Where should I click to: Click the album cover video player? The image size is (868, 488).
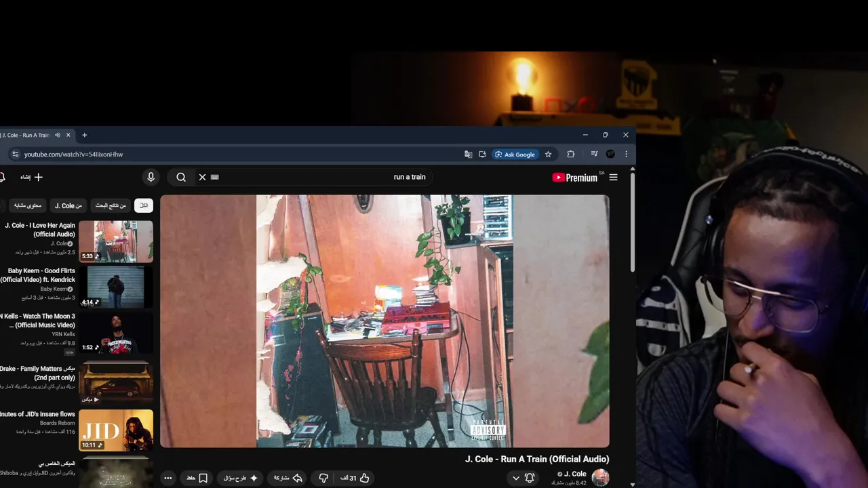tap(384, 321)
